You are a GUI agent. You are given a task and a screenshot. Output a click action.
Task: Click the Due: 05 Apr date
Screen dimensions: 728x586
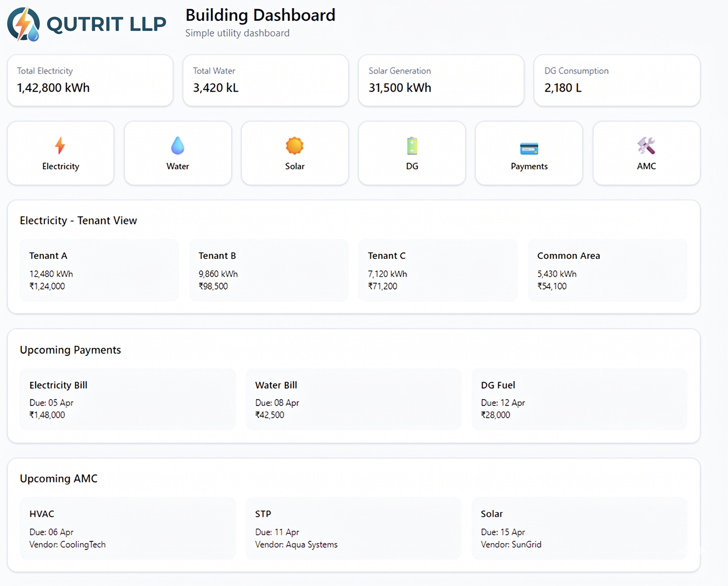tap(51, 403)
